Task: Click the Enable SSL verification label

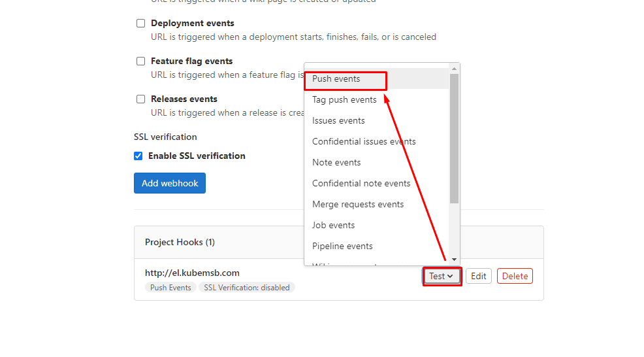Action: 197,156
